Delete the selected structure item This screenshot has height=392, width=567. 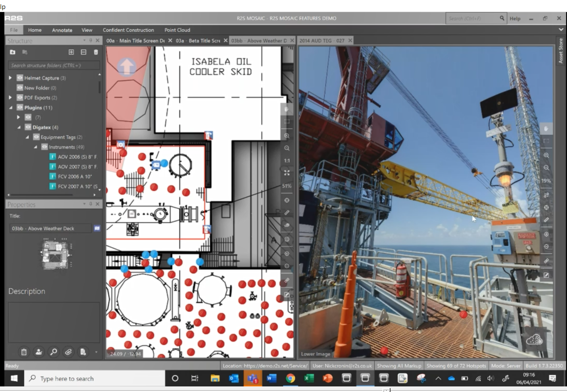coord(95,52)
